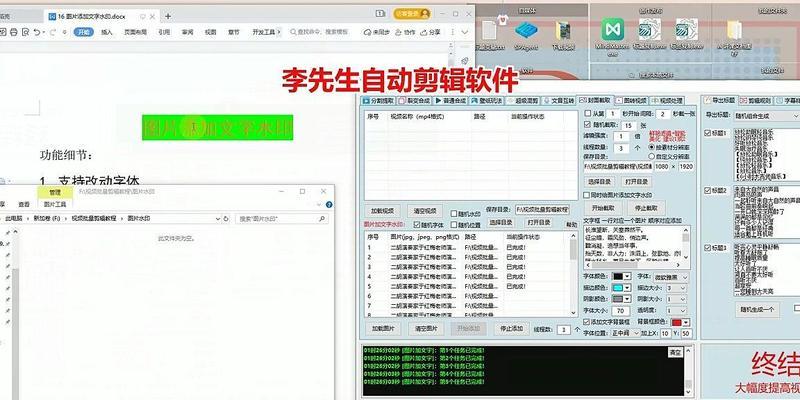This screenshot has width=800, height=400.
Task: Expand the WPS ribbon collapse chevron
Action: point(465,32)
